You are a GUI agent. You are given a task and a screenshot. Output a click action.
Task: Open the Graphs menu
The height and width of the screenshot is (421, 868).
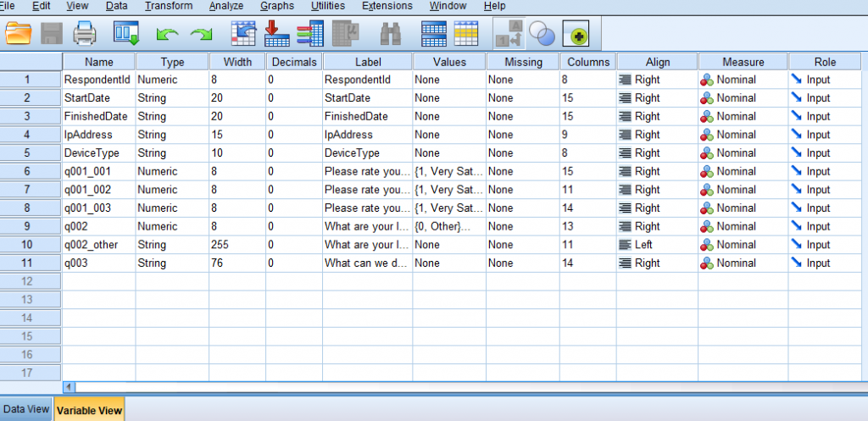pyautogui.click(x=277, y=6)
